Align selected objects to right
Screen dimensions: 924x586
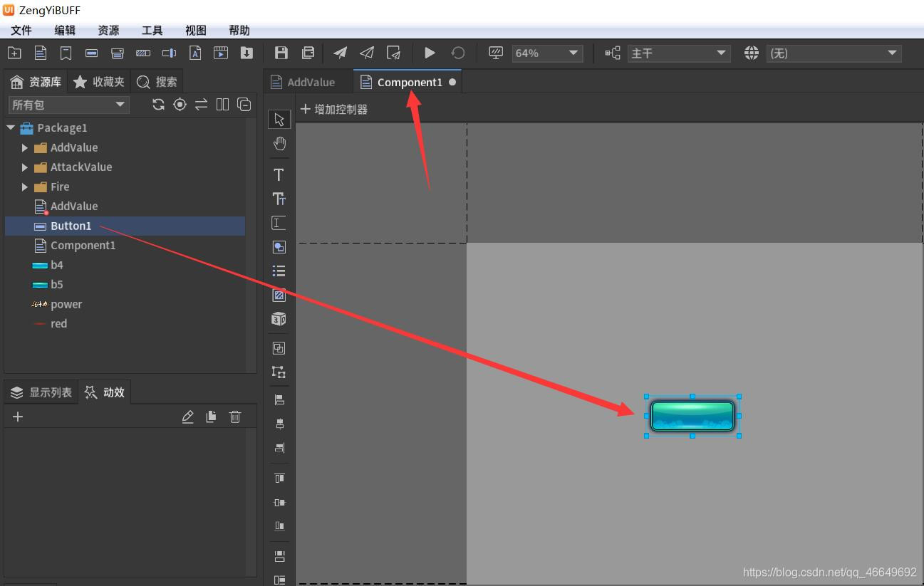[279, 448]
